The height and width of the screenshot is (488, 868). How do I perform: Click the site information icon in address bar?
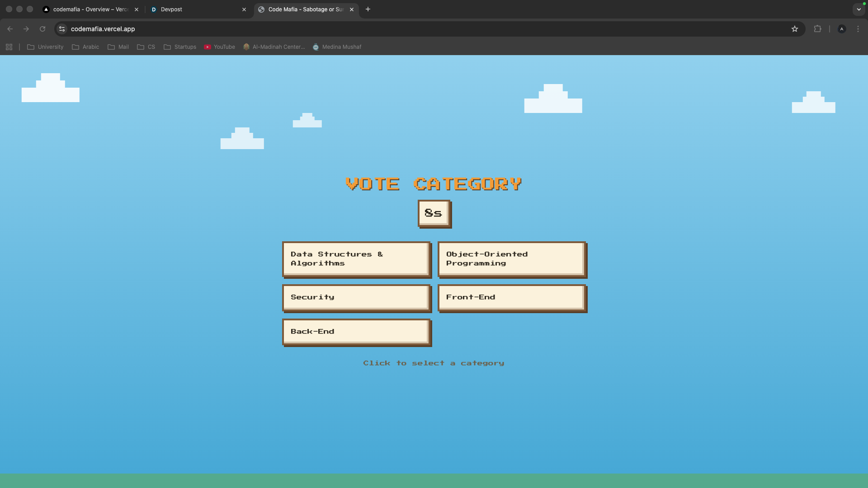point(62,29)
